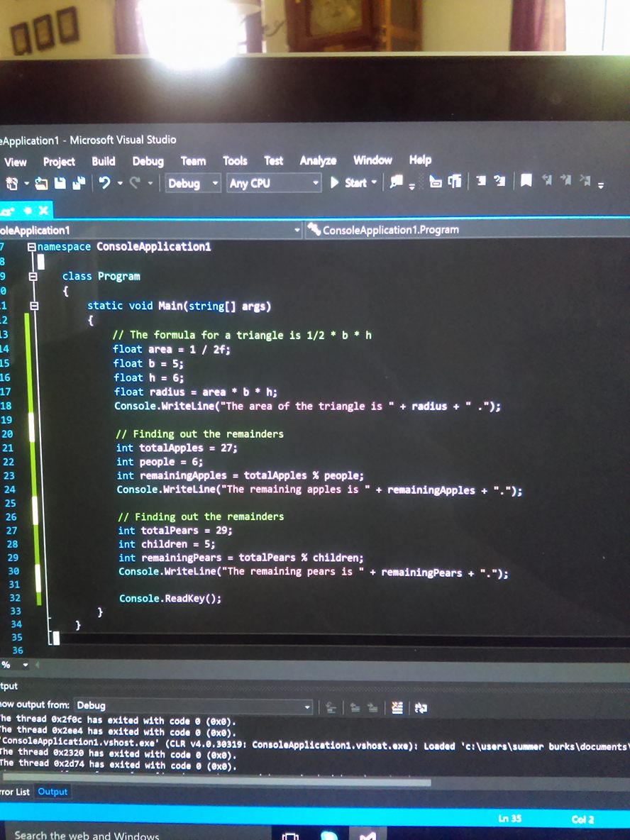Open the toolbar overflow options arrow
This screenshot has height=840, width=630.
[601, 185]
